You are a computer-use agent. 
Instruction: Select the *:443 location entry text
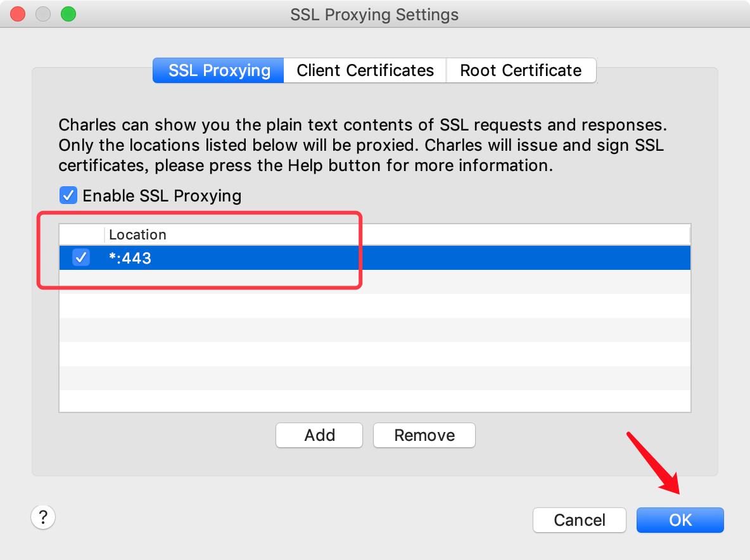coord(130,258)
